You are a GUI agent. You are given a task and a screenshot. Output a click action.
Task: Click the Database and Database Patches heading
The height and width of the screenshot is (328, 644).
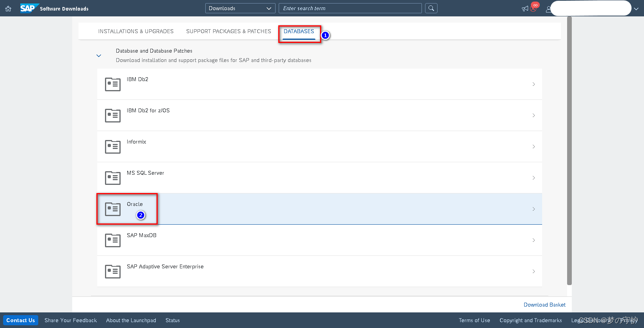coord(154,51)
